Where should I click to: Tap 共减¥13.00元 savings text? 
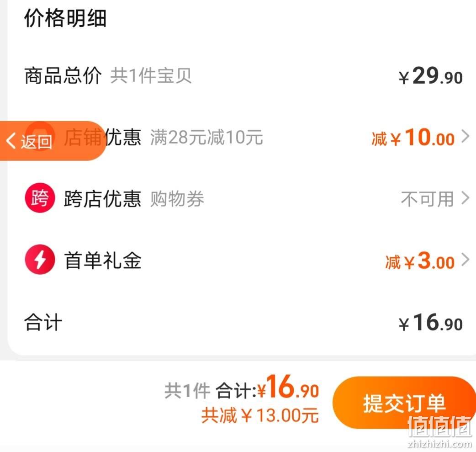click(260, 415)
